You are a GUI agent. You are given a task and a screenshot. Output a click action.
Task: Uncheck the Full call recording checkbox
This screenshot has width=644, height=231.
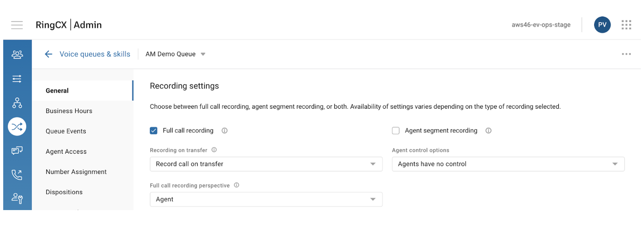coord(153,130)
